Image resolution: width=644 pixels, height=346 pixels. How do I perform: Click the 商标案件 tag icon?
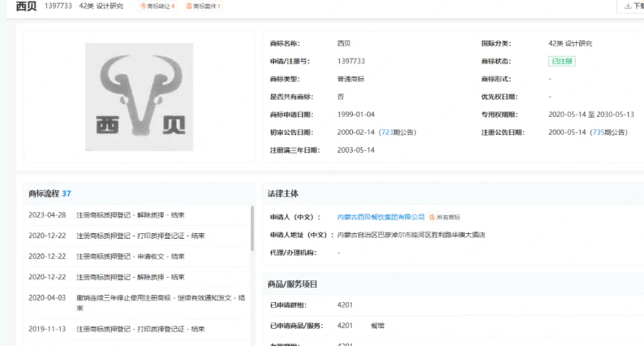(x=190, y=6)
